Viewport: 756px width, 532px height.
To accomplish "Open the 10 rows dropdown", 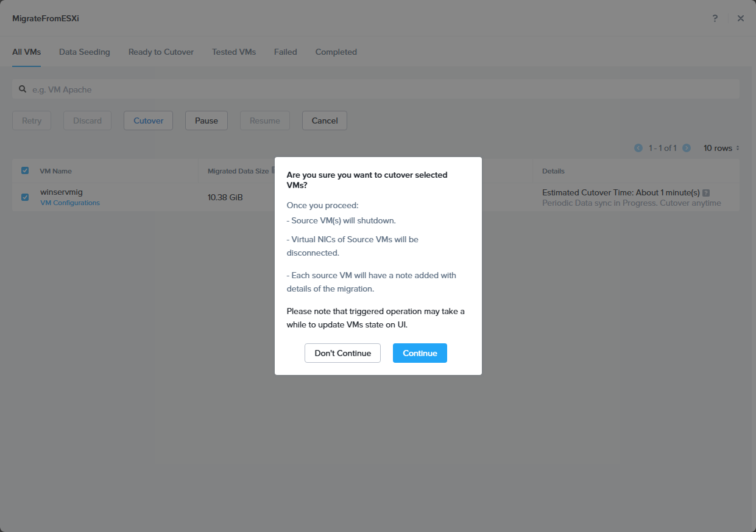I will pos(721,148).
